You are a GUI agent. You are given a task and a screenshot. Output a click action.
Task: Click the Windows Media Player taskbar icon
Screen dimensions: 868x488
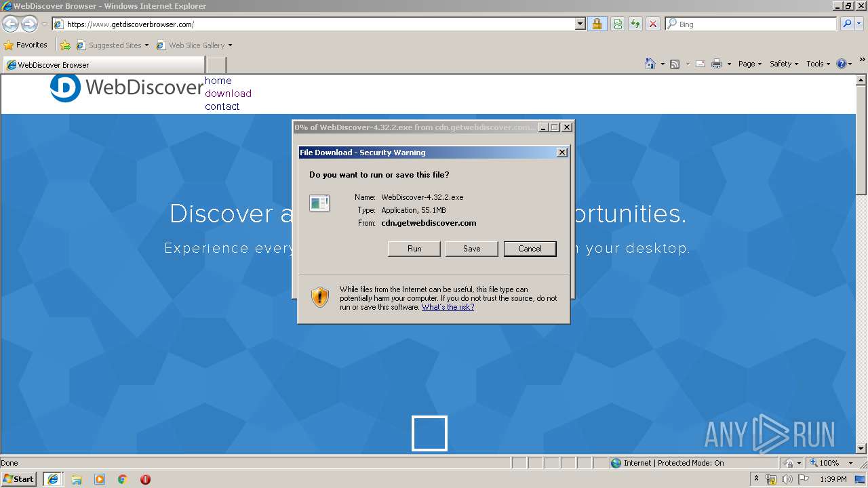coord(100,479)
